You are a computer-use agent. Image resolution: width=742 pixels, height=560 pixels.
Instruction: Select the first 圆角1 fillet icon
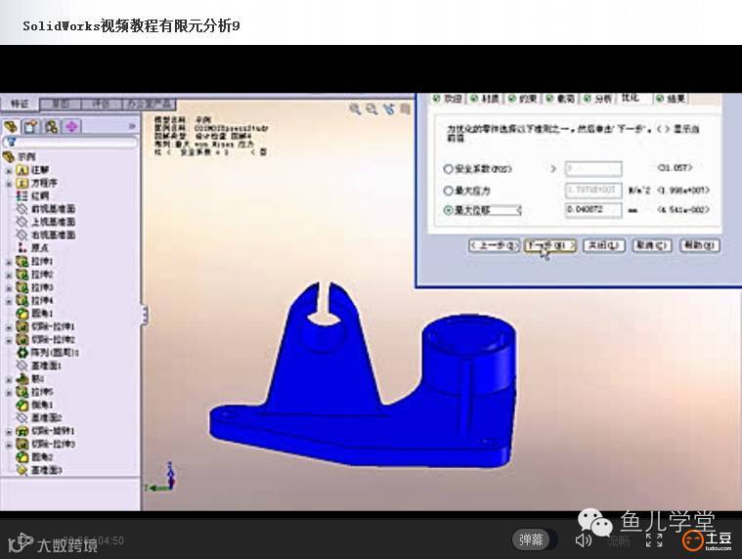coord(22,313)
